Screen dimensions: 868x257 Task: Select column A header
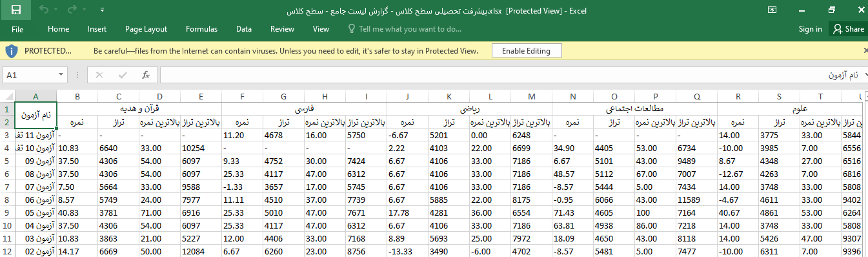36,96
